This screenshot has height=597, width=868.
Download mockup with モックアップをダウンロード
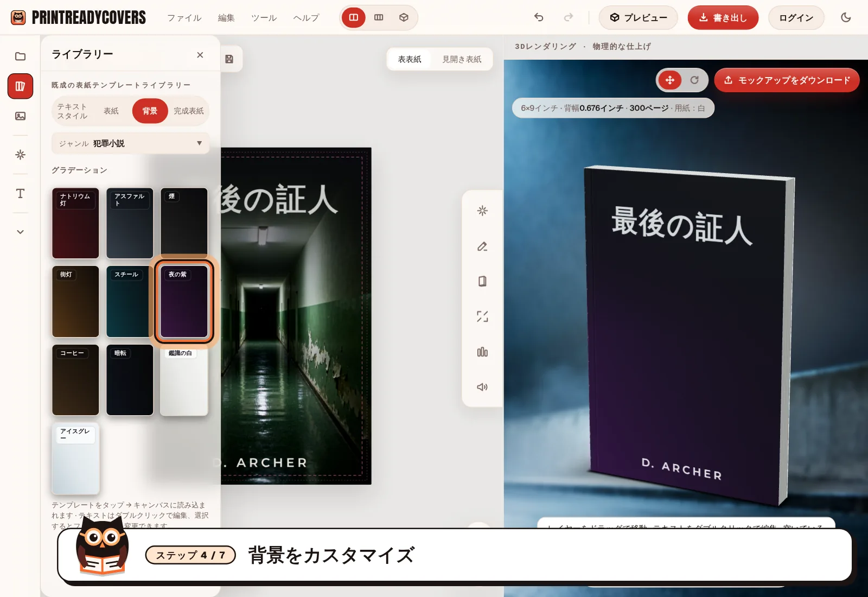click(x=787, y=80)
